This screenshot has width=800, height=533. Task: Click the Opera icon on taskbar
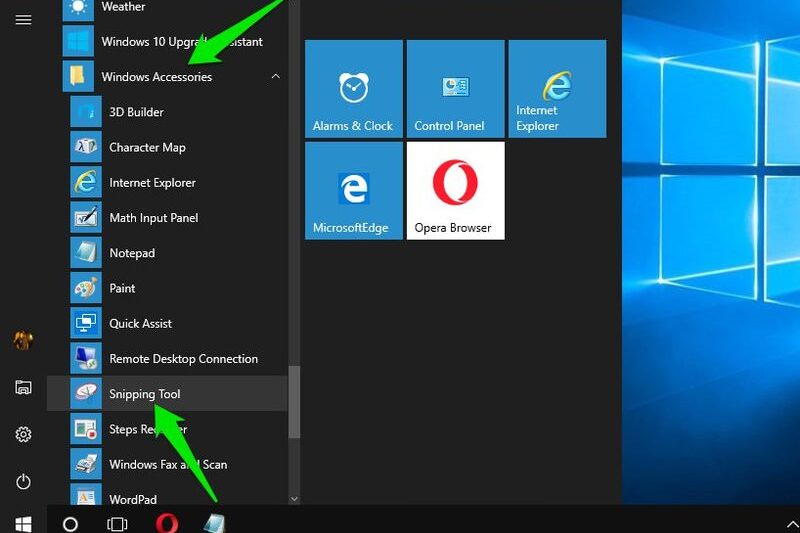coord(167,523)
